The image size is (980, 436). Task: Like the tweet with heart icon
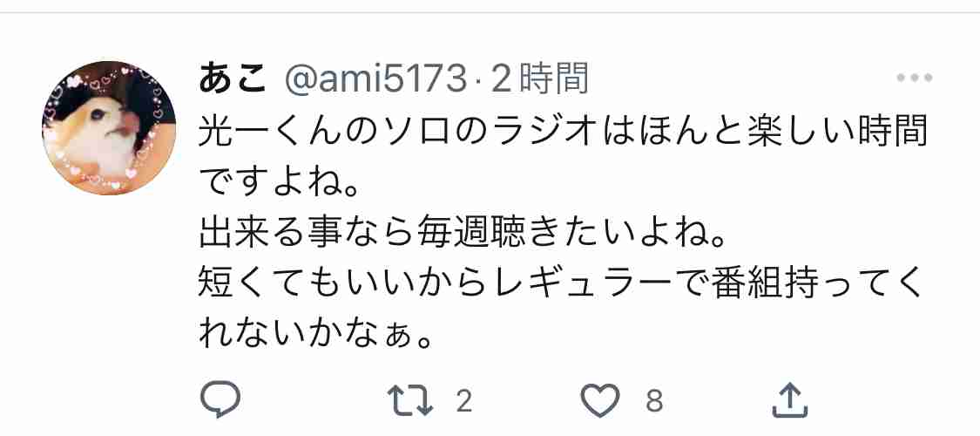600,400
